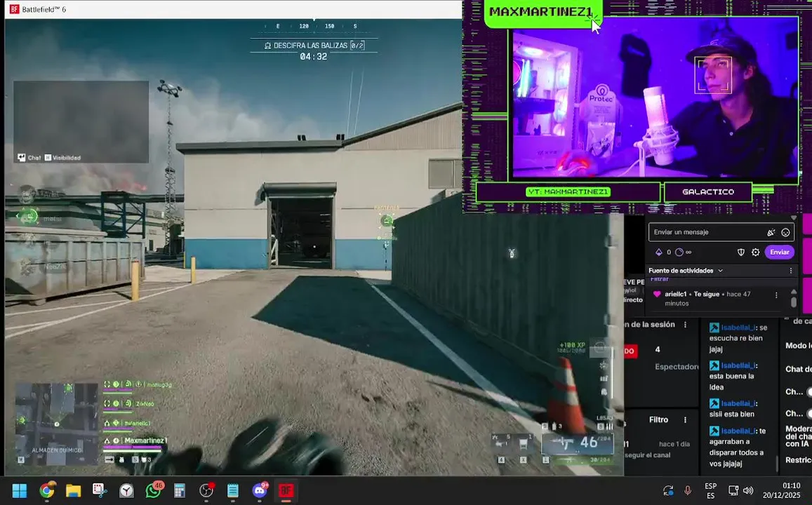Switch to OBS Studio in taskbar
The width and height of the screenshot is (812, 505).
(x=206, y=490)
